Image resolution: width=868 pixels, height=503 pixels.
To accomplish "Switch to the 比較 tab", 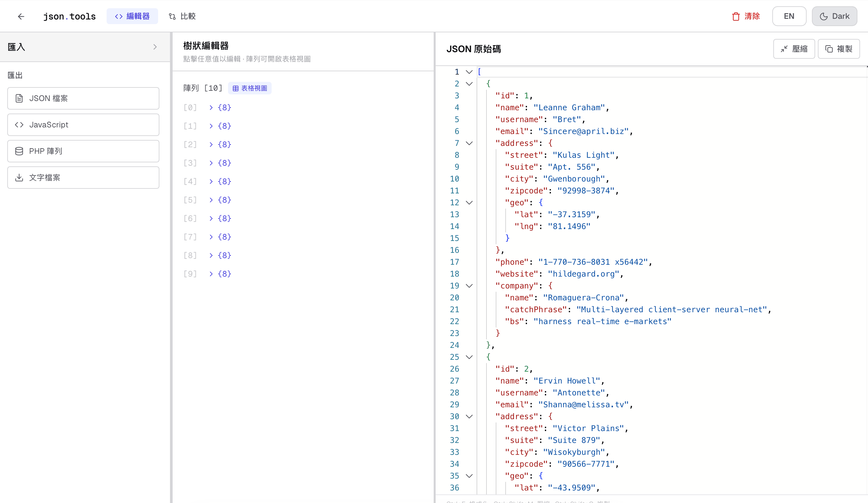I will [182, 16].
